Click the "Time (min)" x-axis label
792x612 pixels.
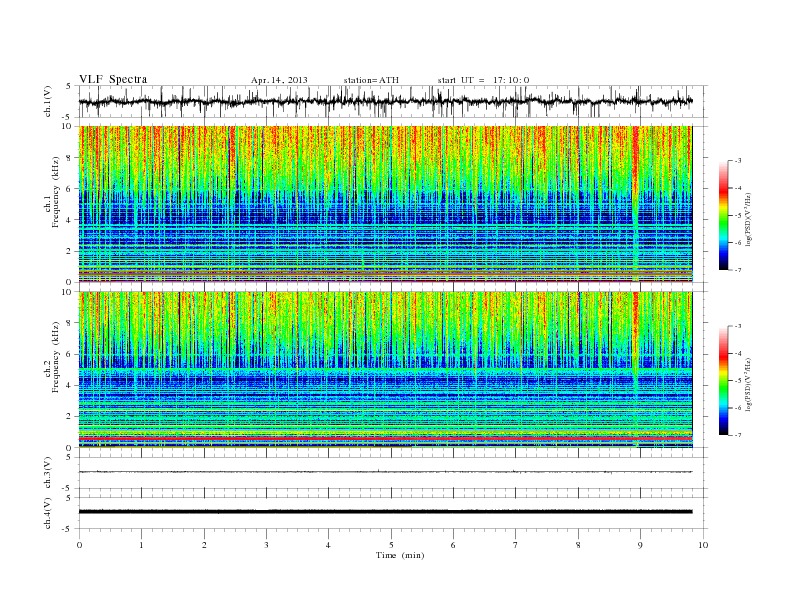(400, 555)
